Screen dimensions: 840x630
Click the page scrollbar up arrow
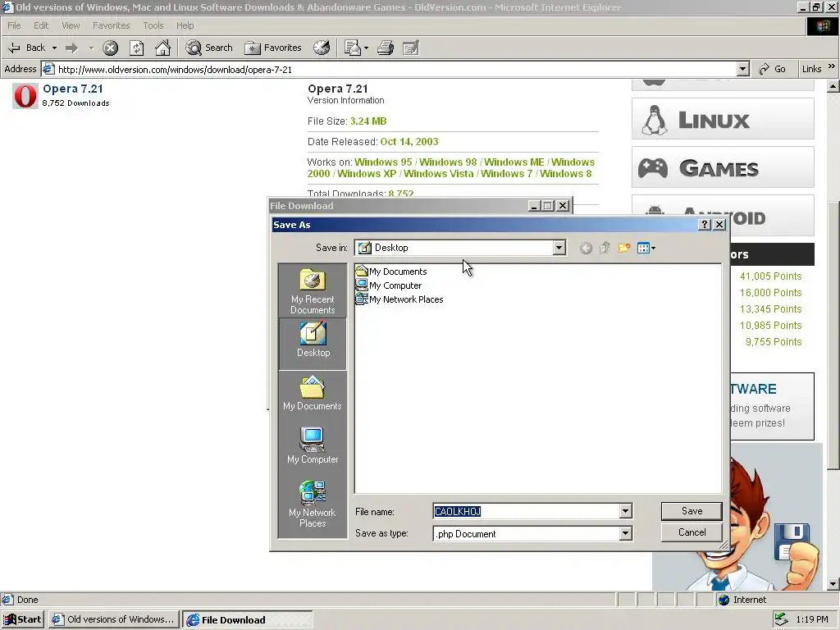click(x=833, y=86)
